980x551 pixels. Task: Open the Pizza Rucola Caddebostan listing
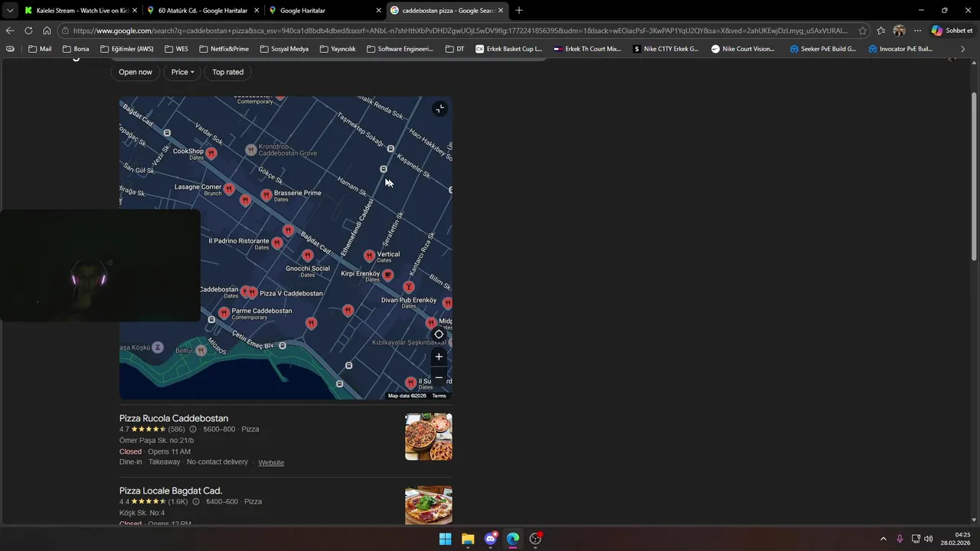click(174, 419)
